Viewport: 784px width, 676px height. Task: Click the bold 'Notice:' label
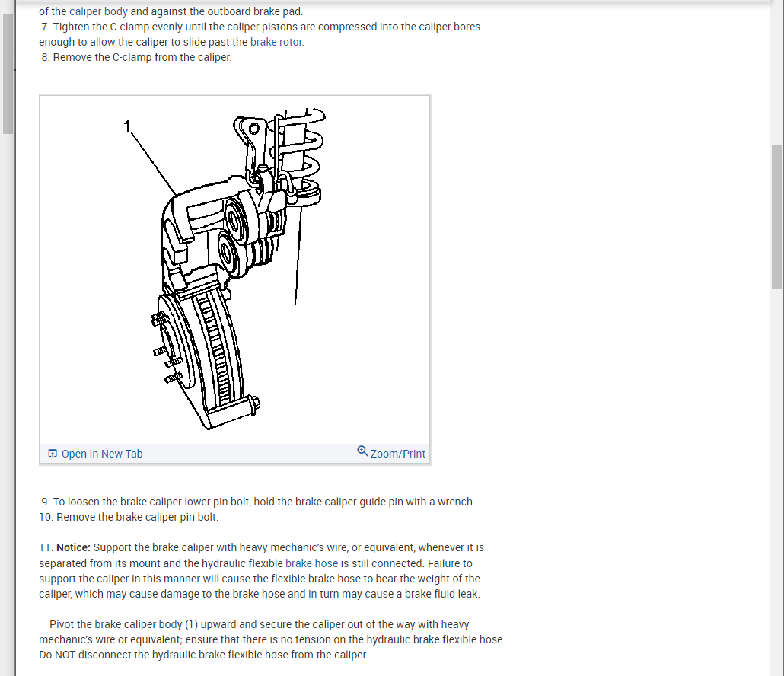pos(74,547)
